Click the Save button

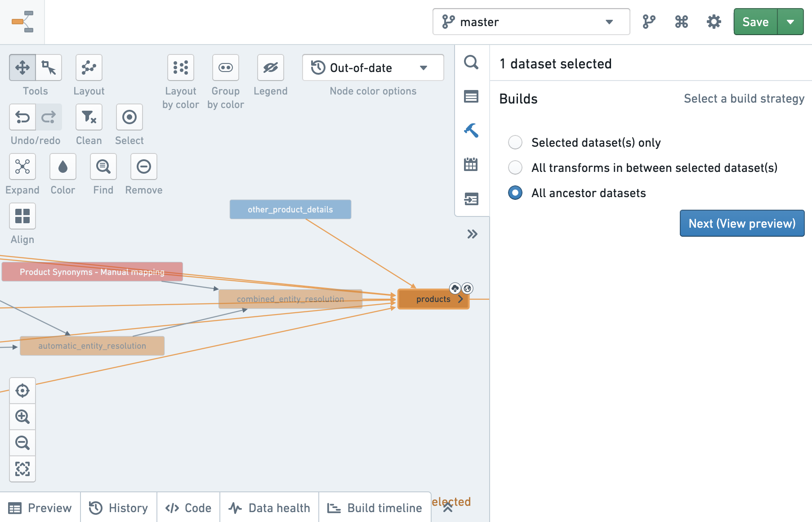[755, 22]
